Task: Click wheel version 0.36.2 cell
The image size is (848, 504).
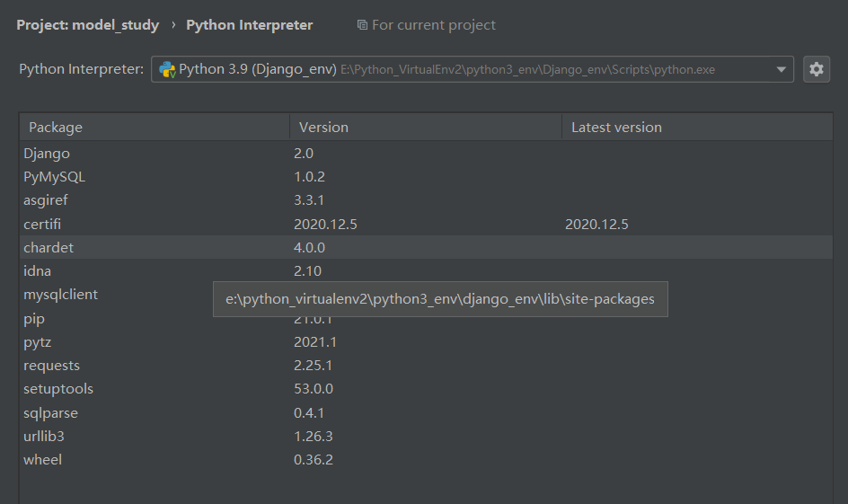Action: click(314, 460)
